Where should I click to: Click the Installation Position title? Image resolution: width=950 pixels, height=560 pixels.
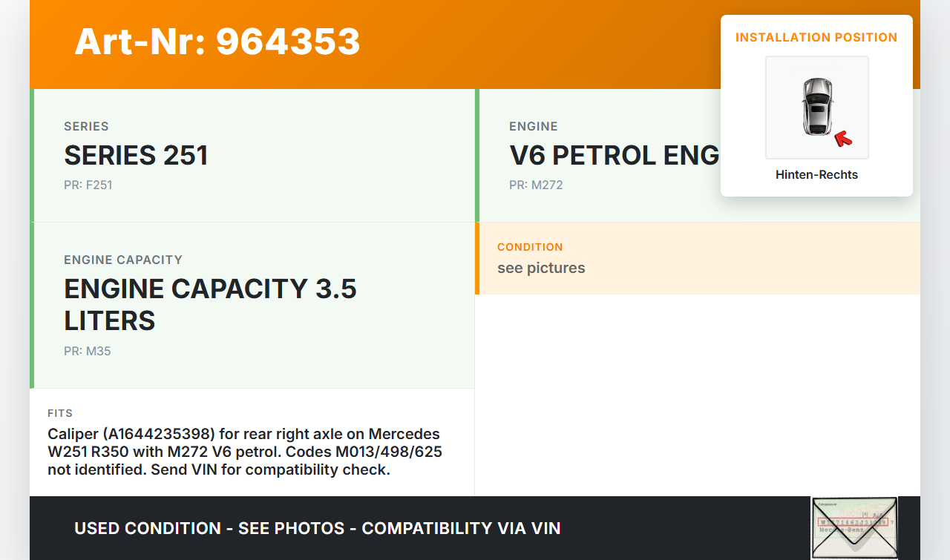click(x=816, y=37)
